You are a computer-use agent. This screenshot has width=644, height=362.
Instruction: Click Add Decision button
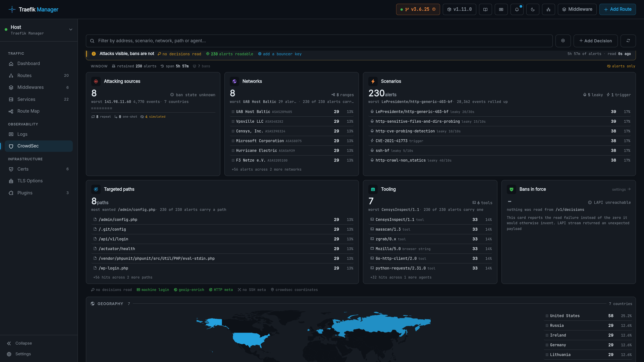click(x=596, y=41)
